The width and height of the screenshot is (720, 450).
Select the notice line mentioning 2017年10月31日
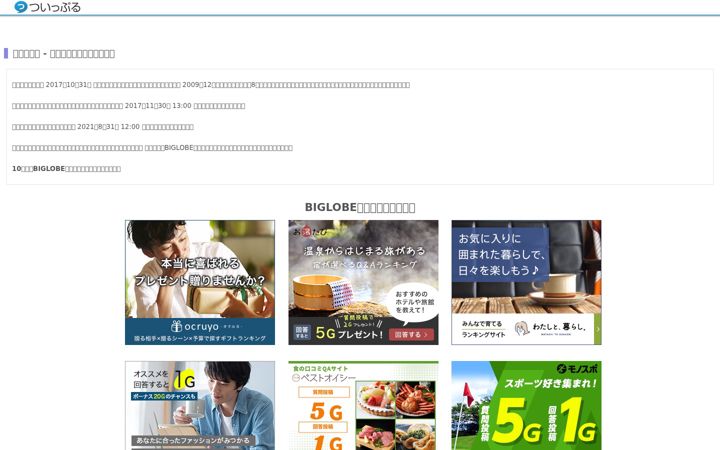tap(211, 85)
